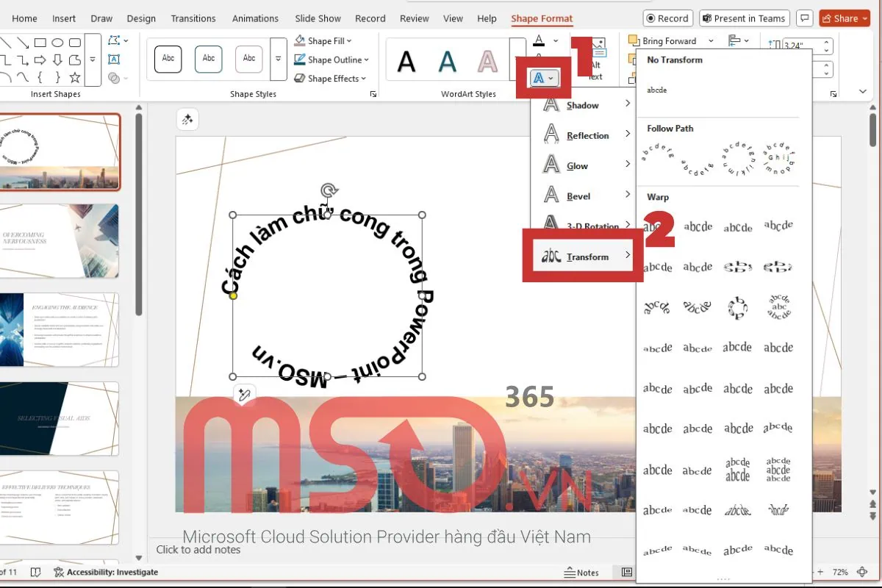Apply the black filled WordArt style A
This screenshot has height=588, width=882.
[x=406, y=60]
